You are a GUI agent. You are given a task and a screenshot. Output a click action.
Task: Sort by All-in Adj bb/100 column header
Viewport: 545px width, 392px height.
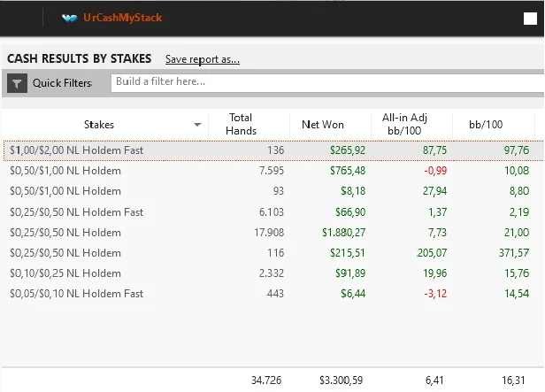(x=404, y=124)
